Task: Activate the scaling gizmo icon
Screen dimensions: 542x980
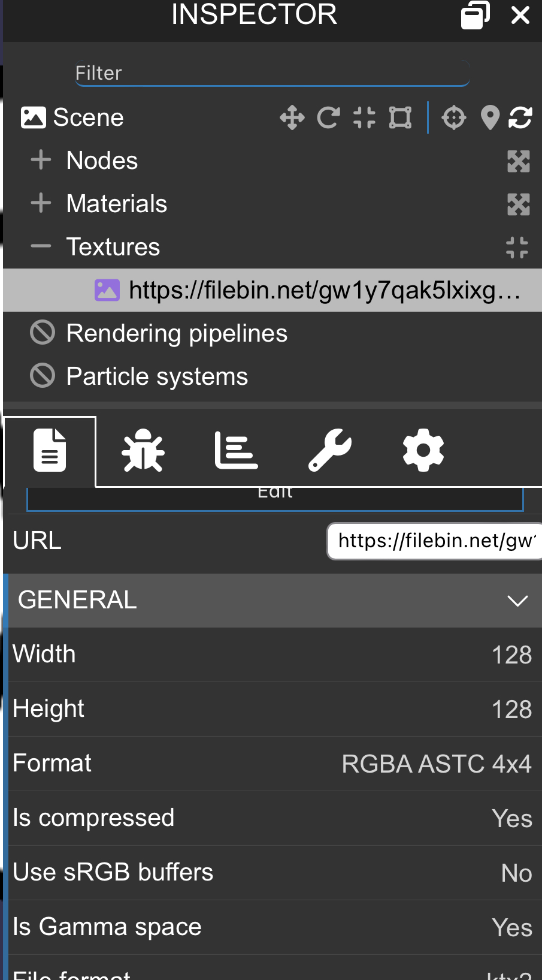Action: pyautogui.click(x=364, y=117)
